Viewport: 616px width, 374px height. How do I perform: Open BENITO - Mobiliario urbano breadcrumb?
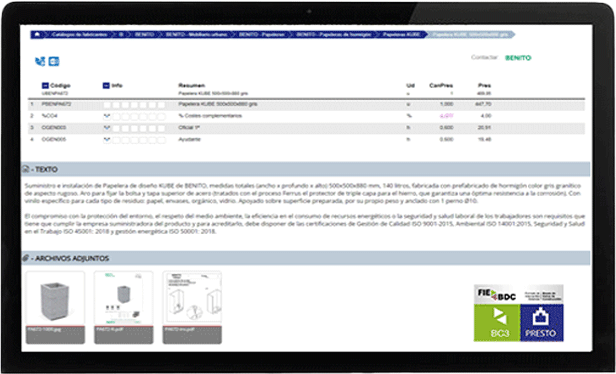tap(196, 35)
